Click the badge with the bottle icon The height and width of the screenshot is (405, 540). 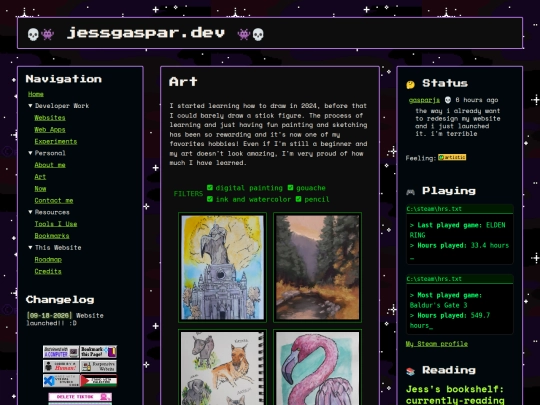click(x=98, y=366)
